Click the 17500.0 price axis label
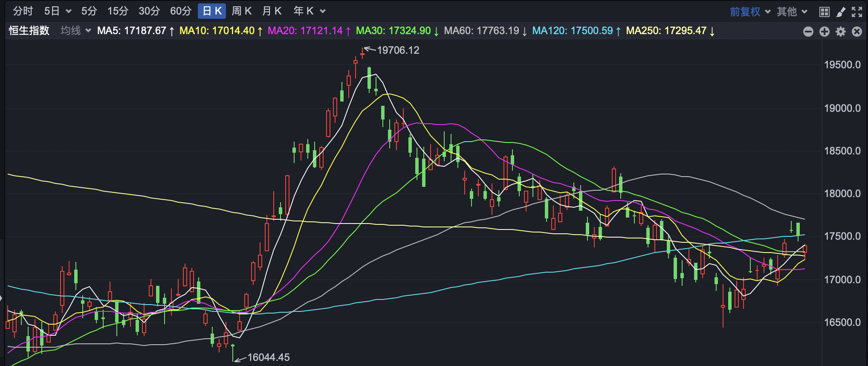This screenshot has width=868, height=366. (x=842, y=236)
